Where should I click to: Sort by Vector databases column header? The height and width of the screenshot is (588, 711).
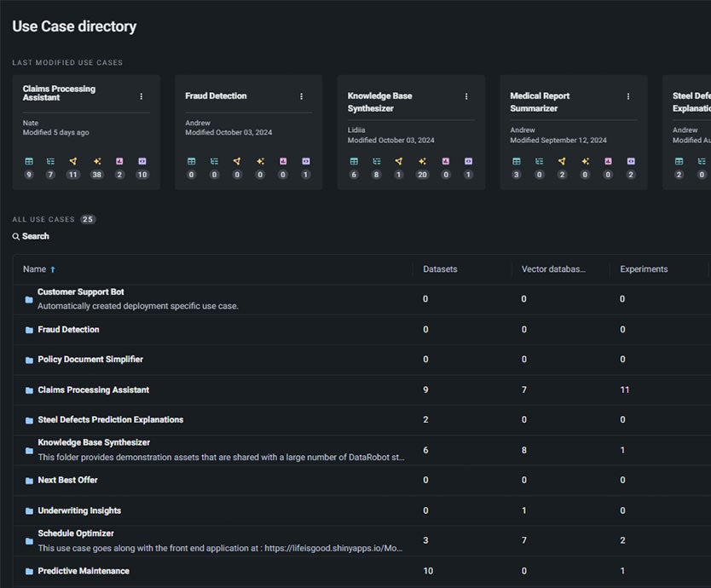click(553, 269)
